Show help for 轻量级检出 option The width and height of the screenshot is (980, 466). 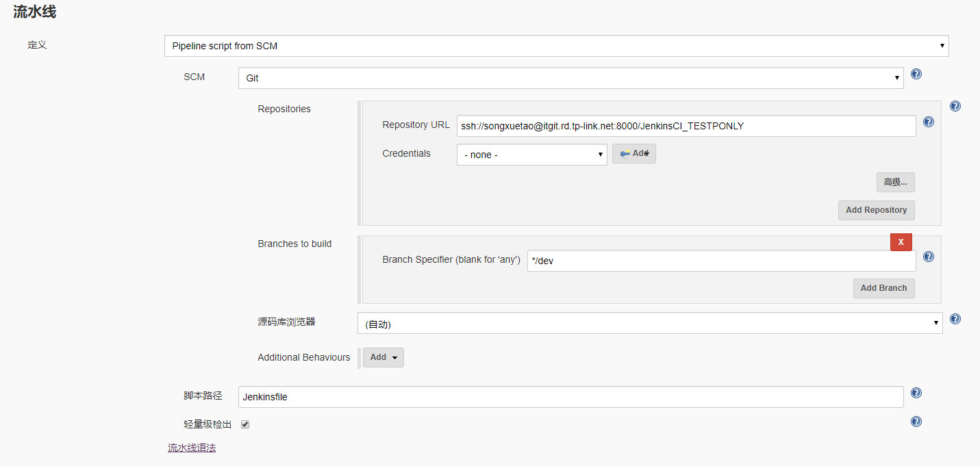(x=916, y=422)
